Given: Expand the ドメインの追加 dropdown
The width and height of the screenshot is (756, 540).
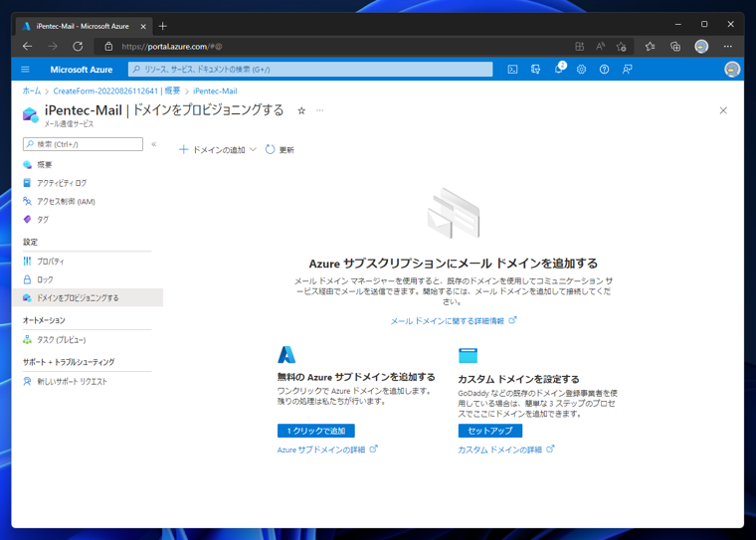Looking at the screenshot, I should click(x=218, y=150).
